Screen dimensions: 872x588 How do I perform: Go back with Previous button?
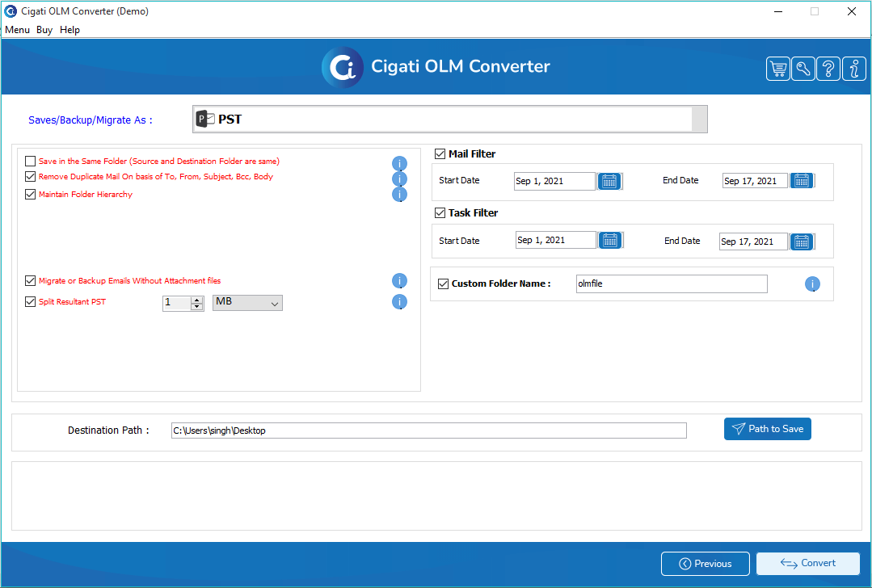click(x=706, y=564)
